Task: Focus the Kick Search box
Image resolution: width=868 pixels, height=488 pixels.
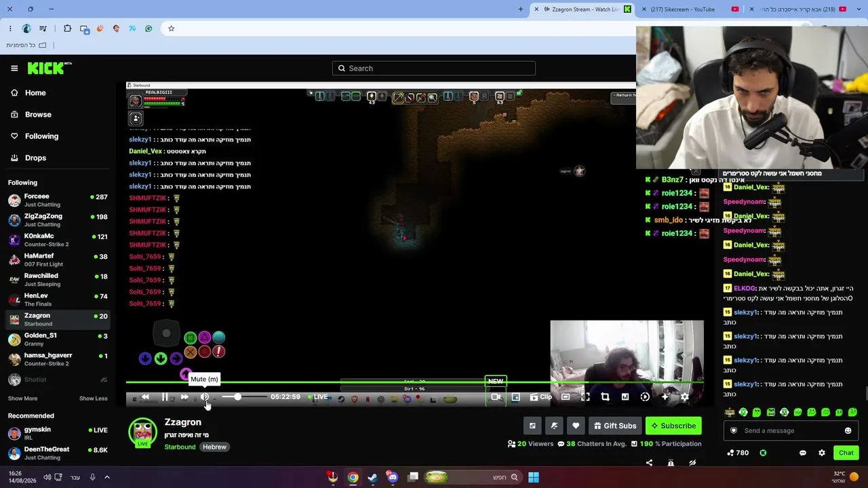Action: [x=434, y=68]
